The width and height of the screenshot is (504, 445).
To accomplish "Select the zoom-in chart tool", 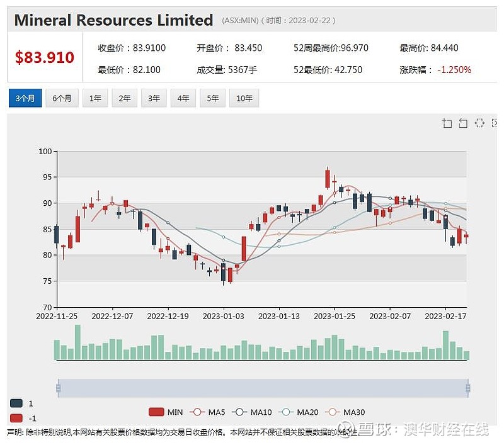I will click(x=447, y=123).
